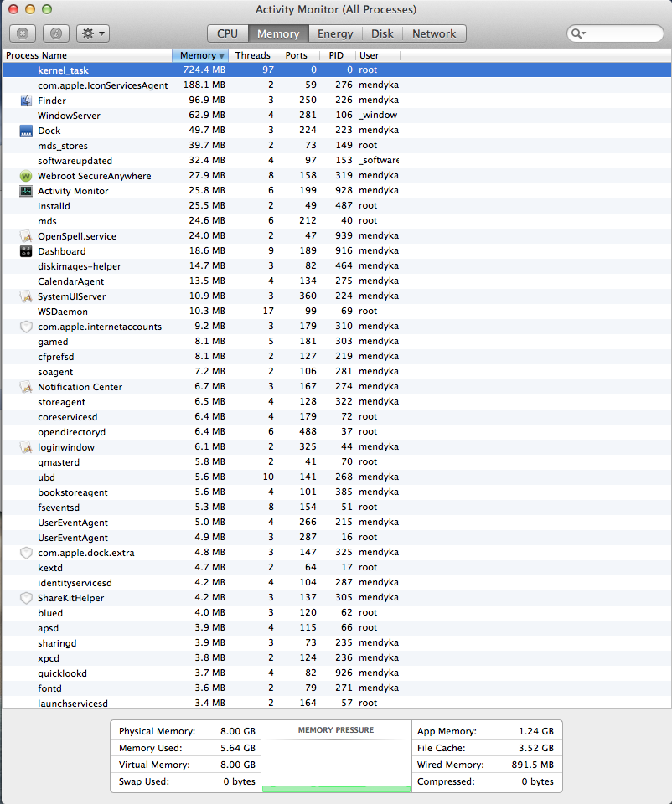Select the soagent process

337,372
